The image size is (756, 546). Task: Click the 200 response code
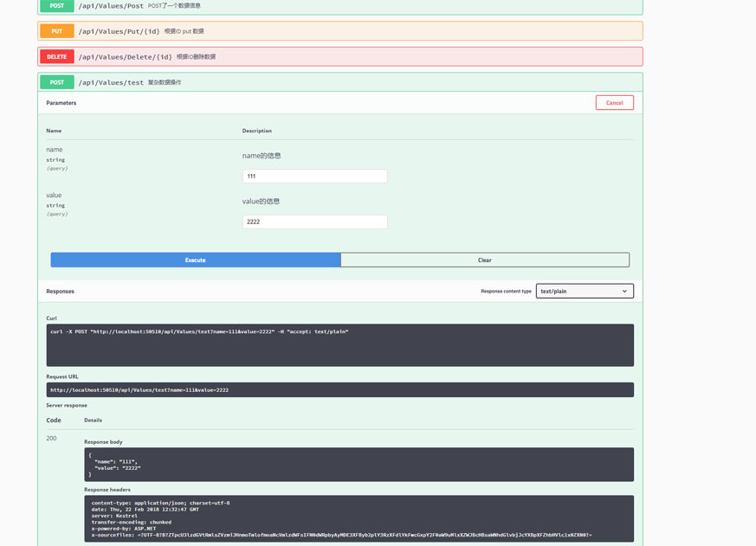(51, 439)
